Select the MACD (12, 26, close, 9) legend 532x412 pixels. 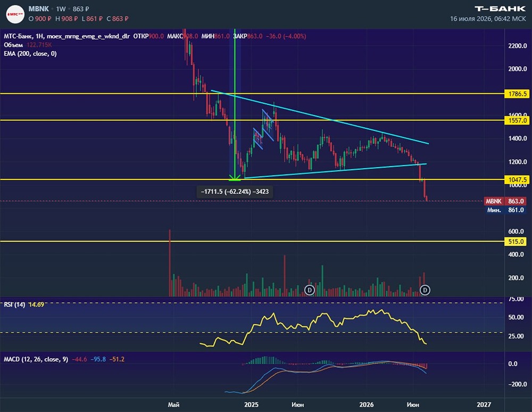(36, 359)
